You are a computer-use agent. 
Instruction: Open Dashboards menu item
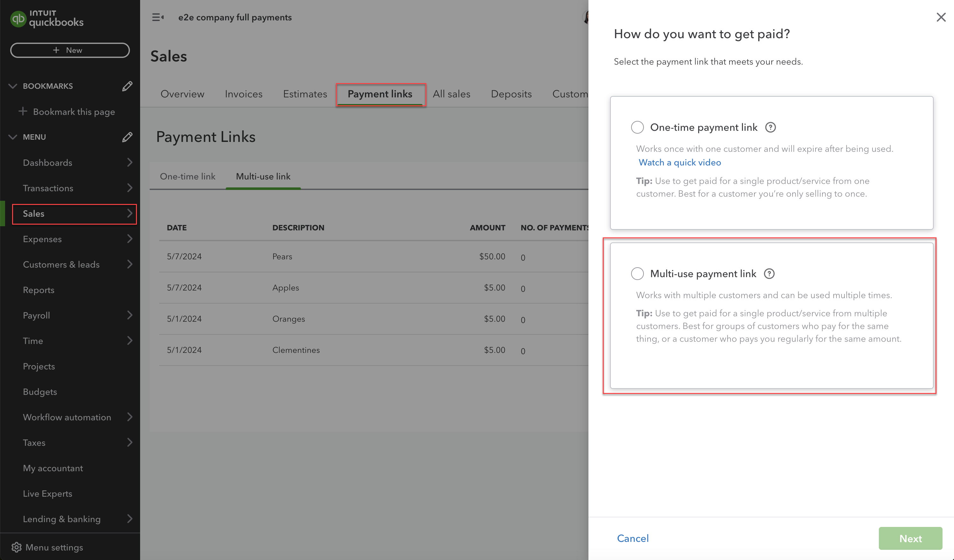pyautogui.click(x=47, y=163)
